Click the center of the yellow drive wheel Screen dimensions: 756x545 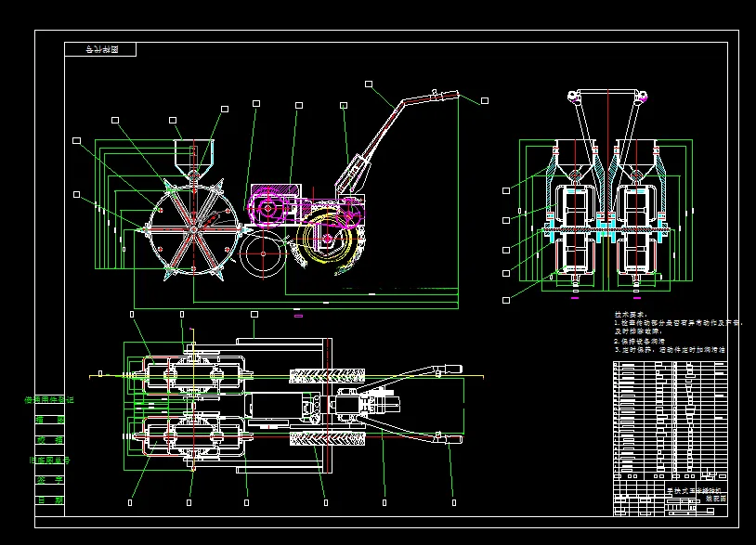[327, 238]
